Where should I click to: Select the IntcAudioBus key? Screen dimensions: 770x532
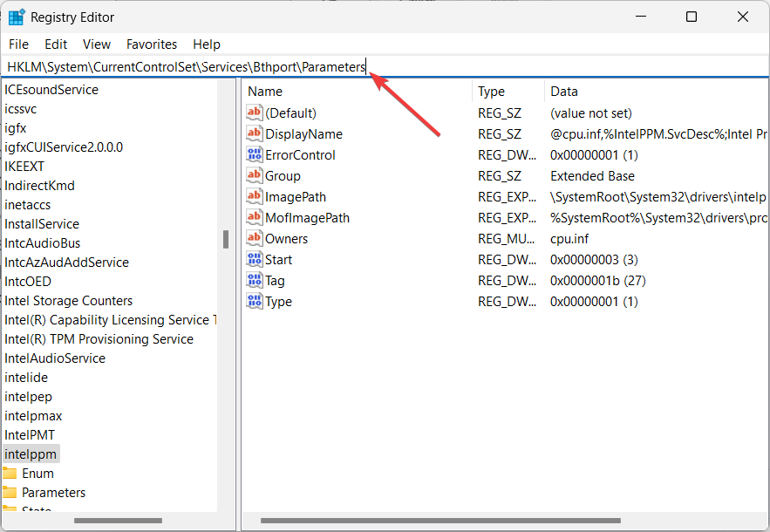(42, 242)
